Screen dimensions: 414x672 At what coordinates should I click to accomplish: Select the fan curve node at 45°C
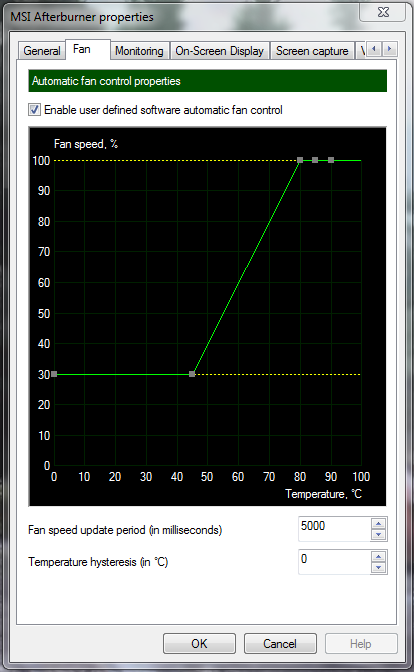[192, 374]
